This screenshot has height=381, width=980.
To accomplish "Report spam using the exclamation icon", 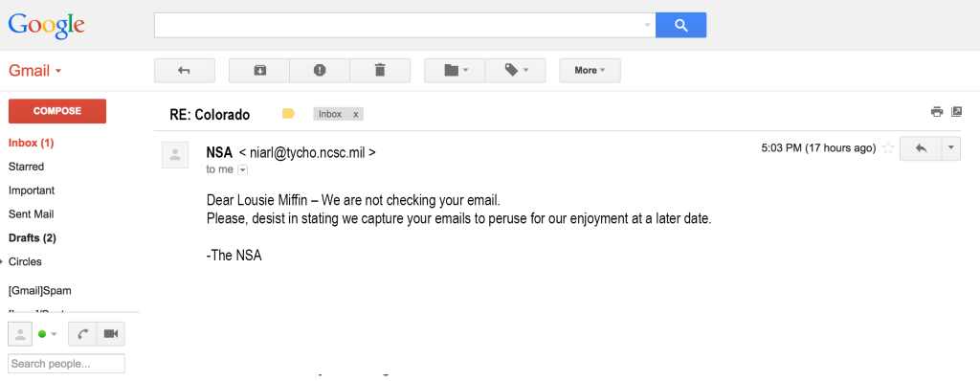I will coord(320,71).
